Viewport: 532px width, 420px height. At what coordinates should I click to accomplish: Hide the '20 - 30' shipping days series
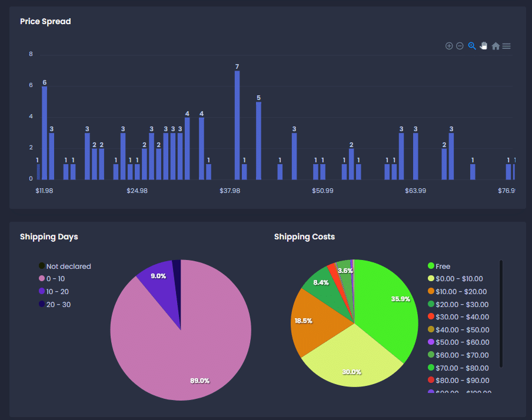pyautogui.click(x=58, y=305)
